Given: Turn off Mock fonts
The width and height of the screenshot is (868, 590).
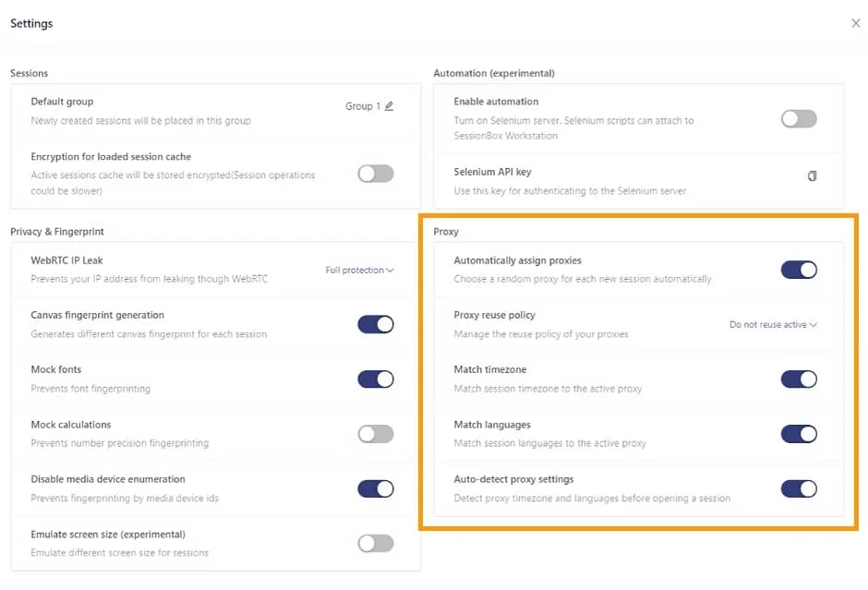Looking at the screenshot, I should tap(375, 379).
